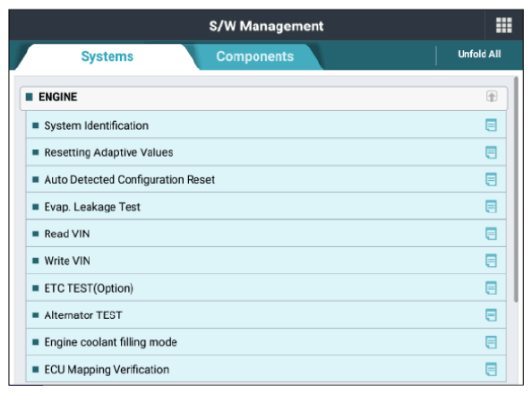Open ECU Mapping Verification document icon
The width and height of the screenshot is (532, 394).
(491, 369)
